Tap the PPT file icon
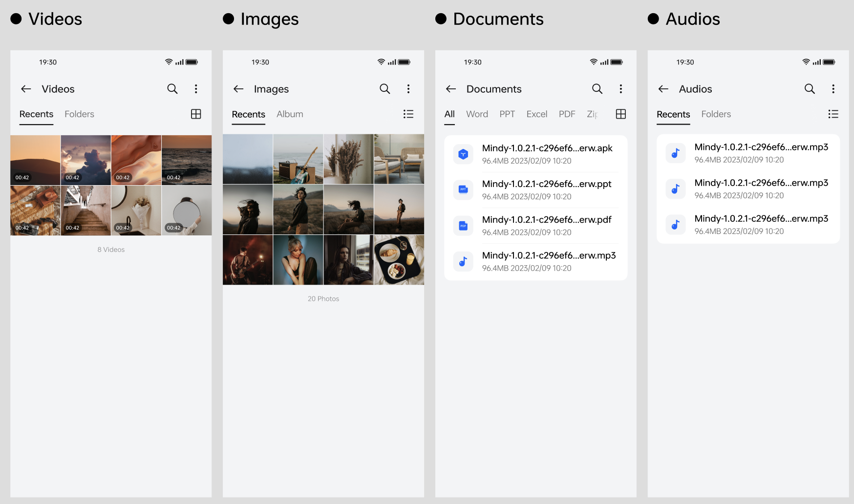Screen dimensions: 854x504 click(x=463, y=190)
